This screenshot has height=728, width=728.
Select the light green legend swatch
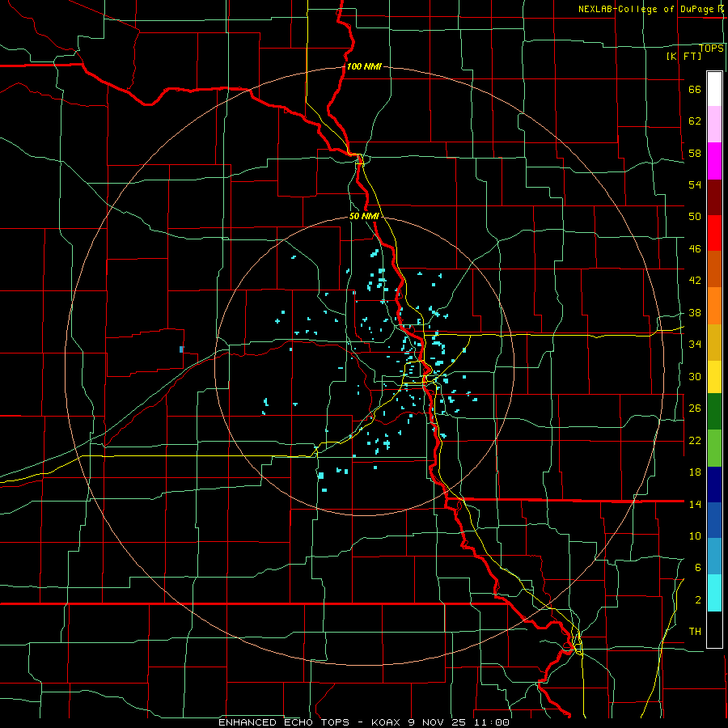pyautogui.click(x=714, y=448)
